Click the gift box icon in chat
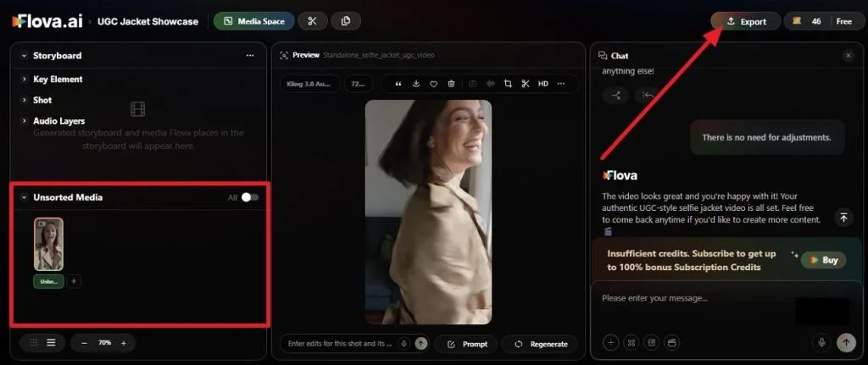868x365 pixels. point(652,343)
